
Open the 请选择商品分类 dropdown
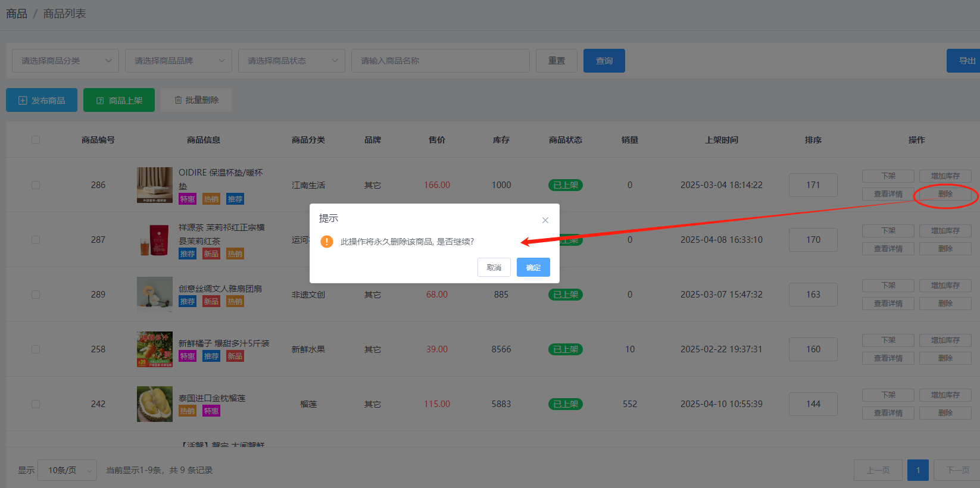coord(65,61)
